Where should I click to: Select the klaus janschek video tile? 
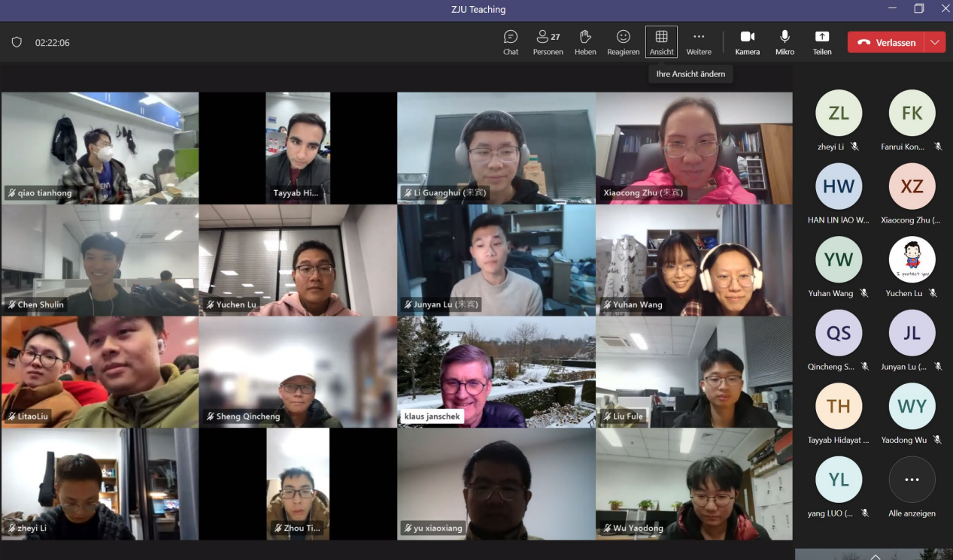[x=496, y=372]
